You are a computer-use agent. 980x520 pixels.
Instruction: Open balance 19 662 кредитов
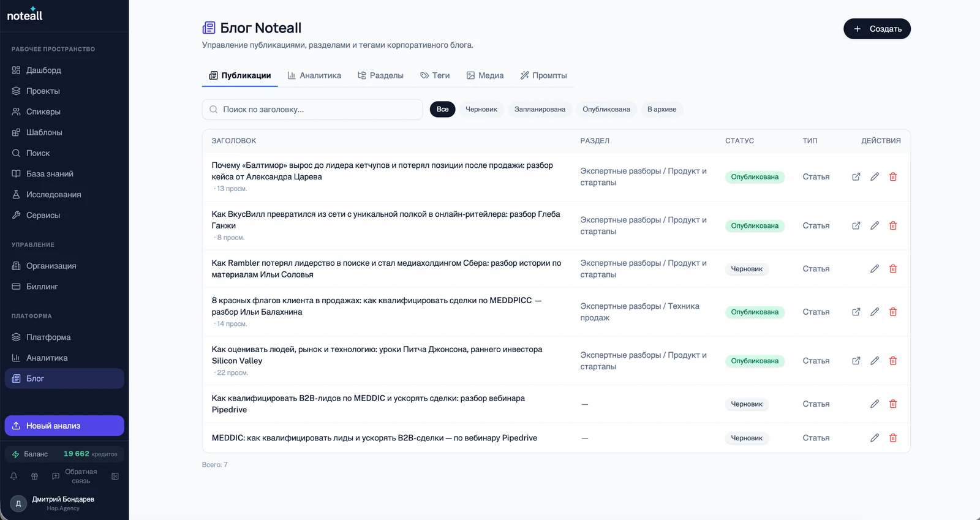[x=64, y=454]
